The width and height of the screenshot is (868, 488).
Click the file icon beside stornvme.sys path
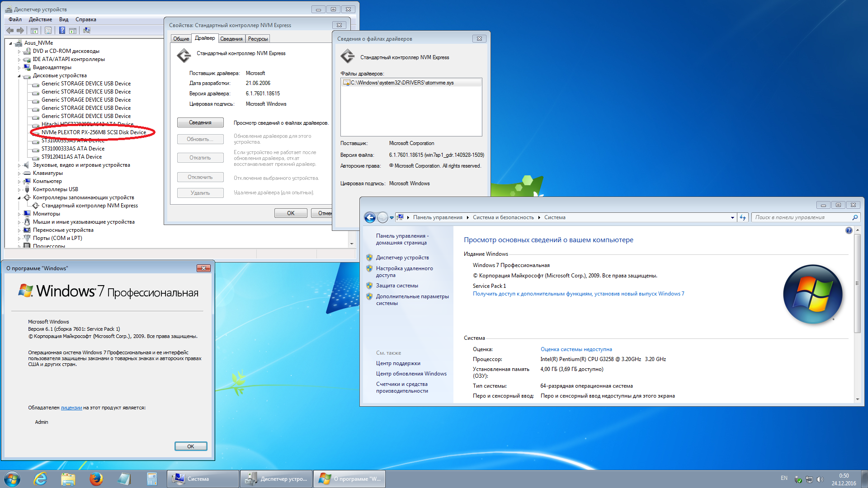click(347, 83)
